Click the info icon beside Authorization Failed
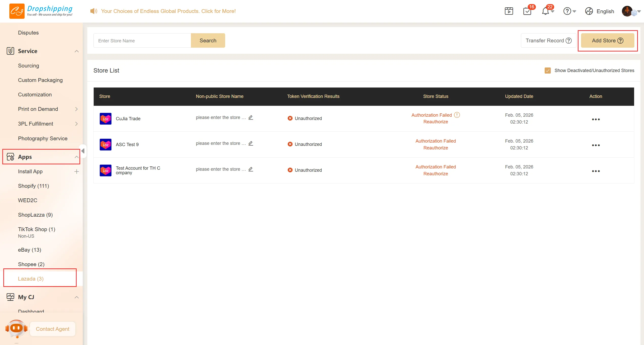This screenshot has width=644, height=345. click(x=457, y=115)
